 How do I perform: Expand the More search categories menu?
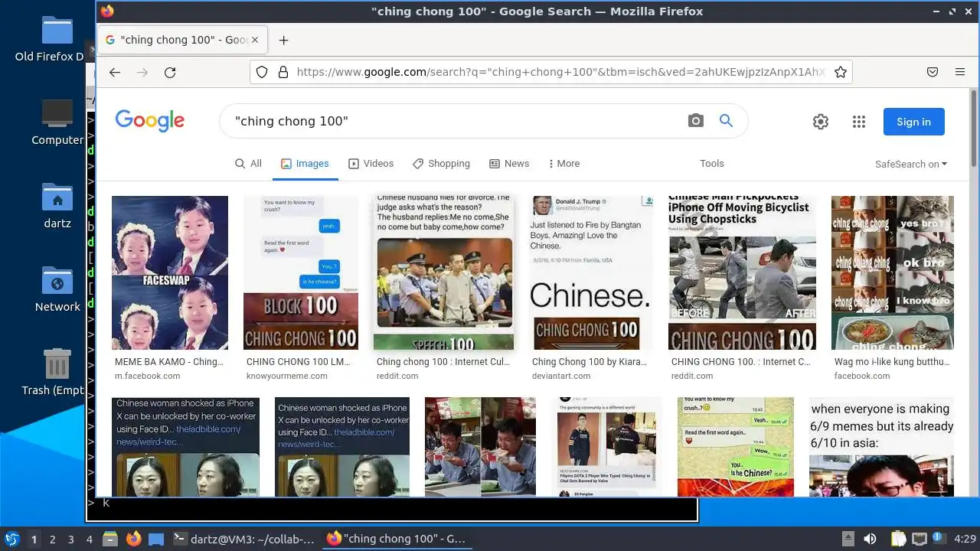(564, 164)
